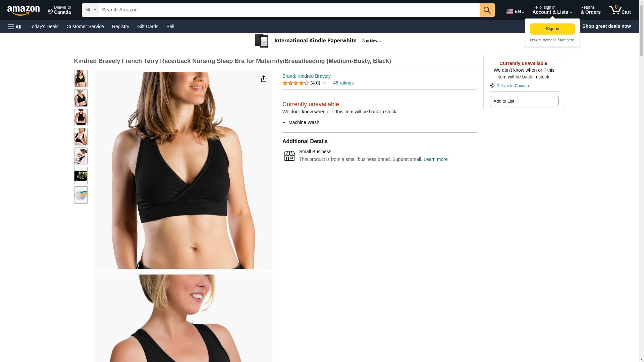
Task: Open the Customer Service page
Action: pyautogui.click(x=85, y=26)
